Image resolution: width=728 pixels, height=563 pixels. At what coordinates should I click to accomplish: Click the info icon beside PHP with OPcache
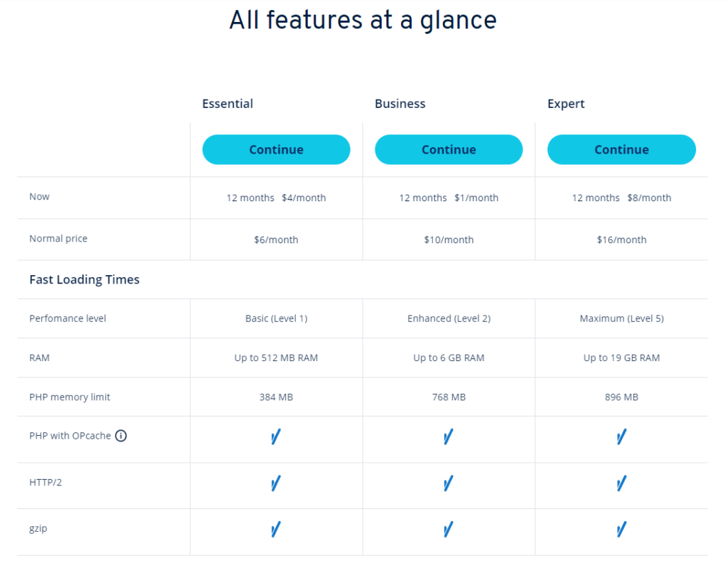121,436
